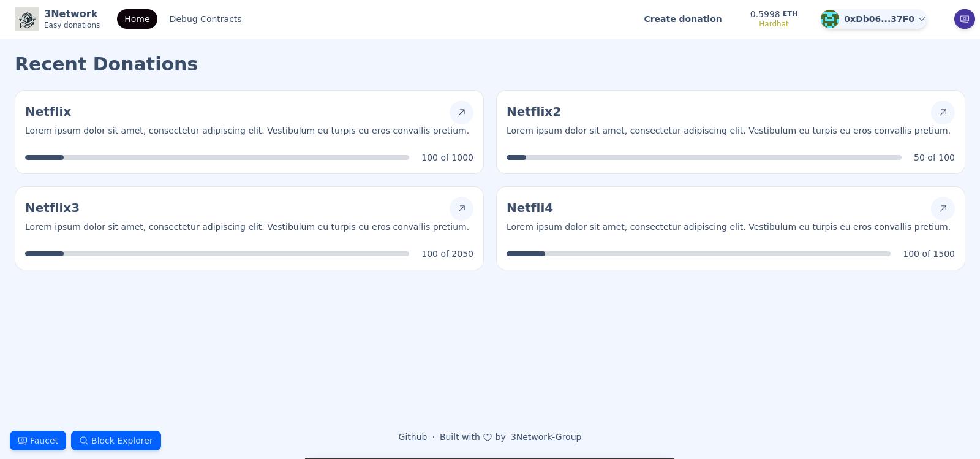Screen dimensions: 980x459
Task: Go to the Home tab
Action: 137,19
